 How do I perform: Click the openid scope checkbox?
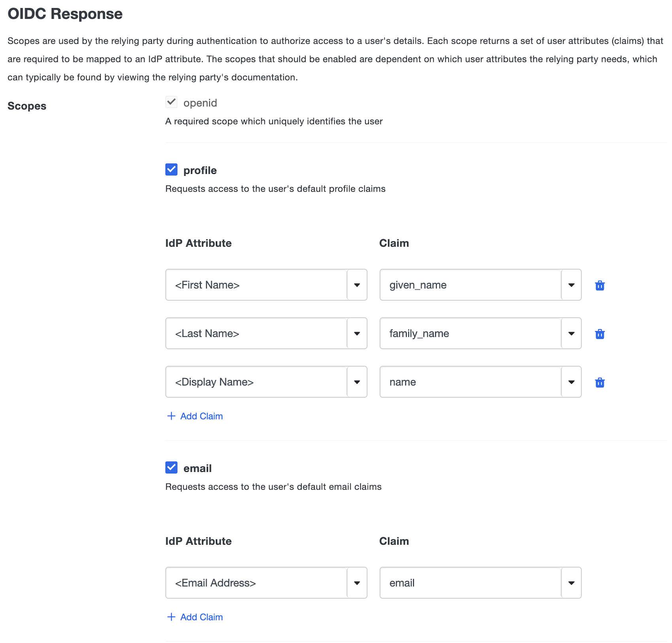click(x=171, y=102)
